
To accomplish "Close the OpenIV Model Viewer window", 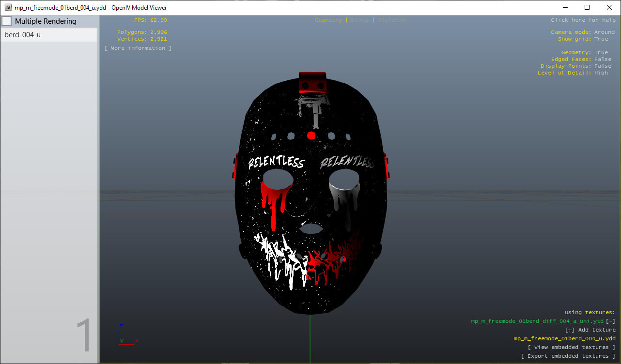I will [x=609, y=7].
